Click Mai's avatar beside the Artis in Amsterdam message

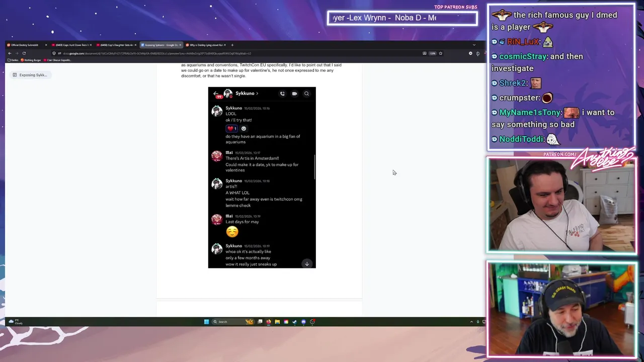click(x=217, y=156)
